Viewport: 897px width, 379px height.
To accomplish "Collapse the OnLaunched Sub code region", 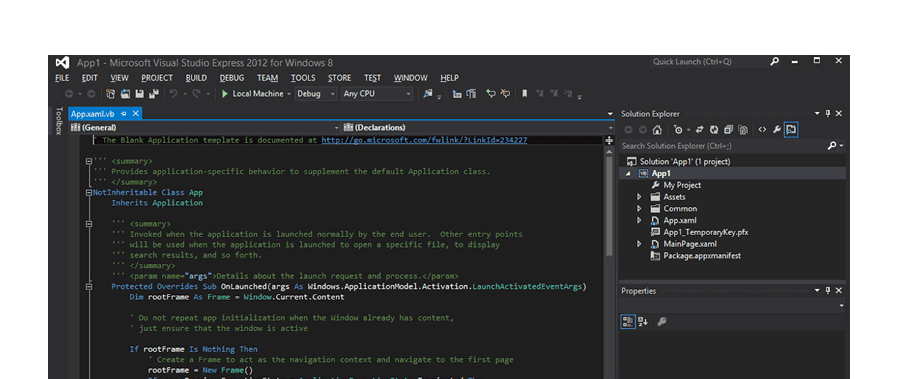I will point(89,286).
